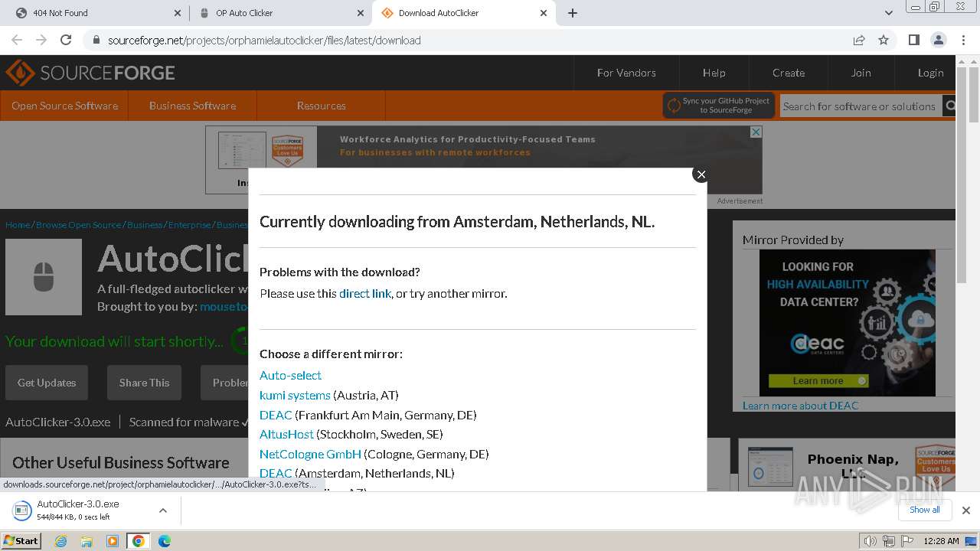Open the Chrome profile avatar menu

938,40
